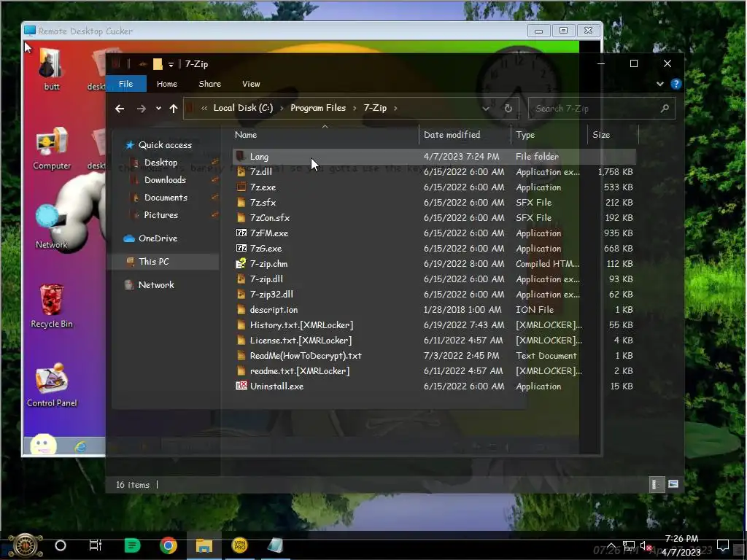Select Downloads in navigation pane

click(165, 180)
